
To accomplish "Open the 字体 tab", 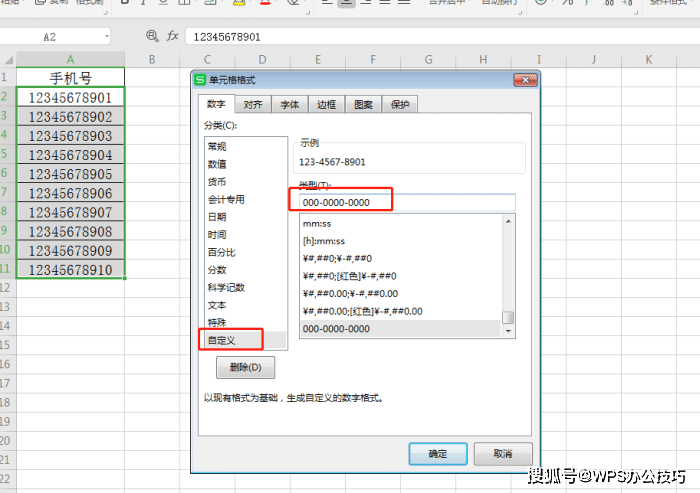I will point(289,104).
